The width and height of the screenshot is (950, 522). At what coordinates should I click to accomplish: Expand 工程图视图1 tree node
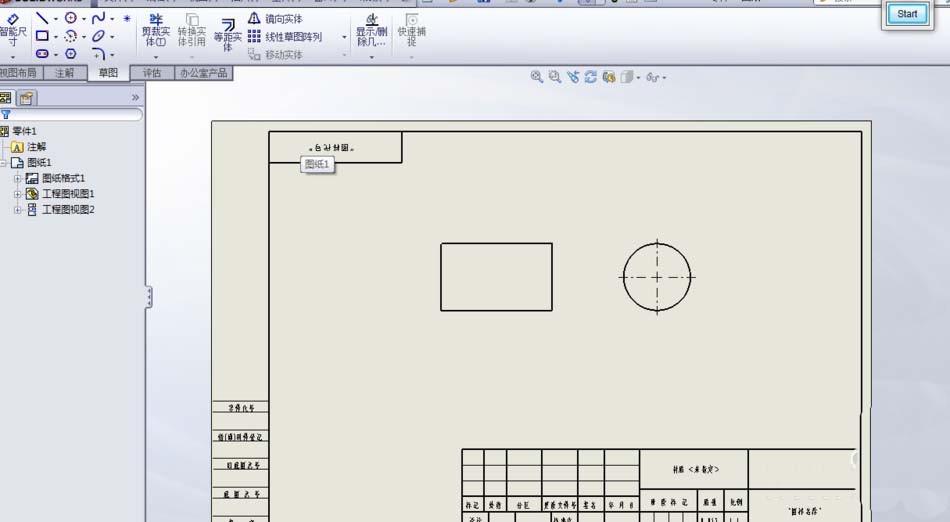pyautogui.click(x=18, y=194)
